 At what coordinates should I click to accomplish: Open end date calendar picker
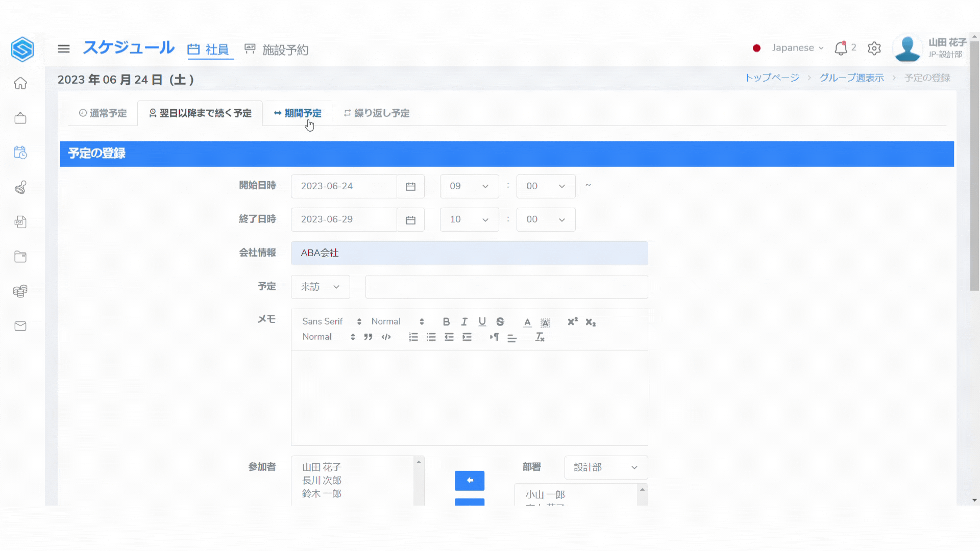click(410, 220)
